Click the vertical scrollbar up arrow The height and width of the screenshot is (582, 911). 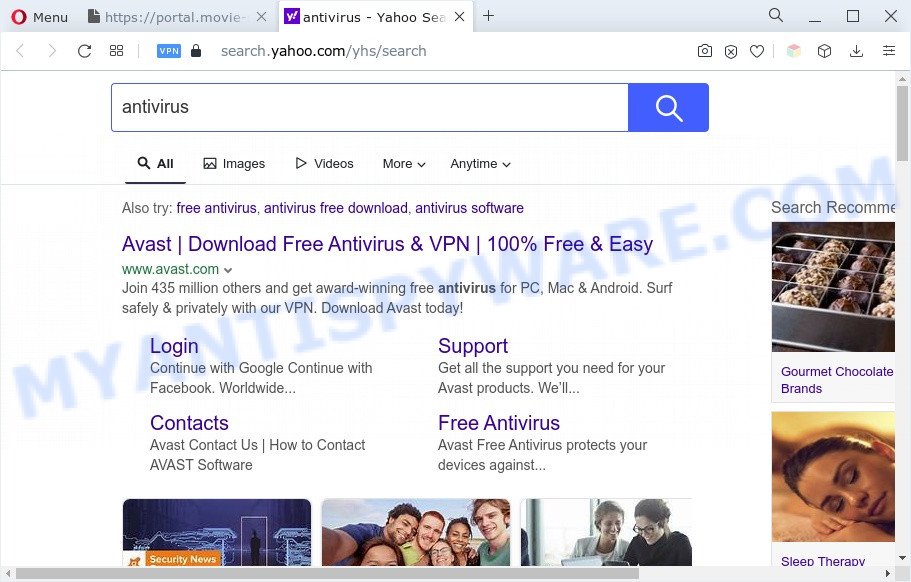[902, 78]
